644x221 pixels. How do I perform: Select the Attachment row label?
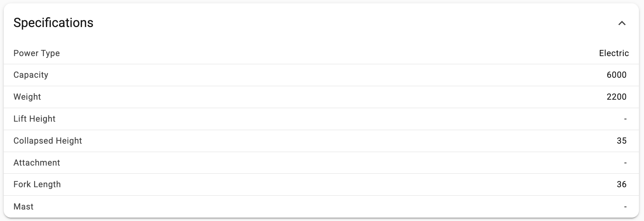[37, 163]
